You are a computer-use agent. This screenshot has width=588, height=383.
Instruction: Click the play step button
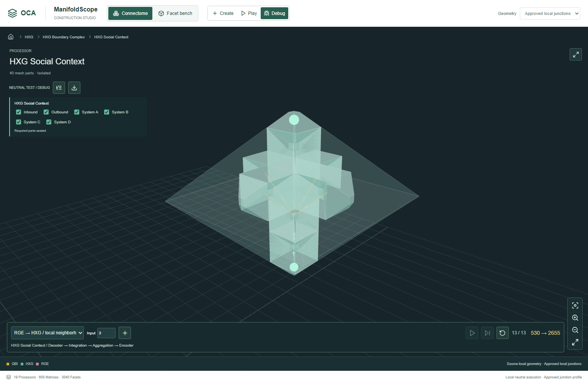pyautogui.click(x=472, y=333)
